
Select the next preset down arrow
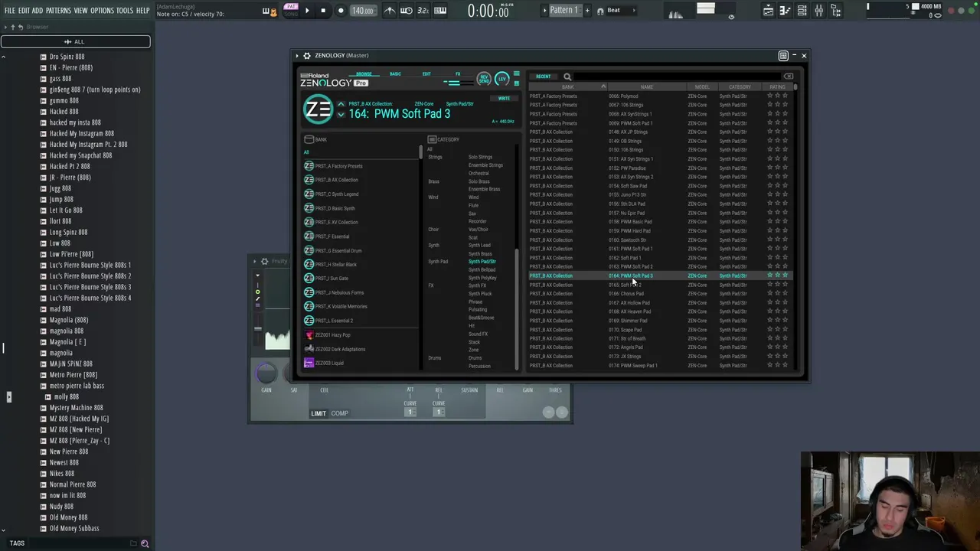[341, 115]
